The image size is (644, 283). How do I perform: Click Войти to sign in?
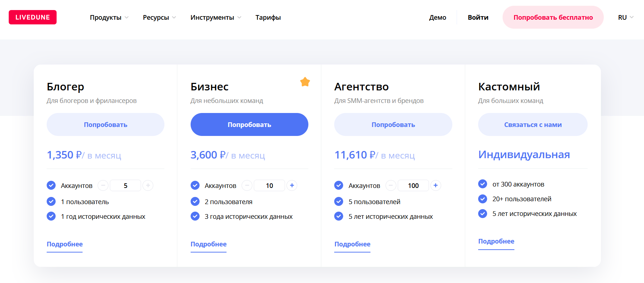pyautogui.click(x=478, y=18)
